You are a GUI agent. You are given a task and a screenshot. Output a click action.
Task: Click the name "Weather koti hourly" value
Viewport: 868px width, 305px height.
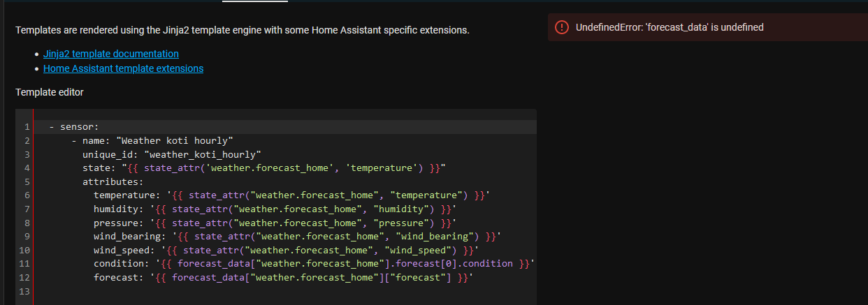coord(174,141)
